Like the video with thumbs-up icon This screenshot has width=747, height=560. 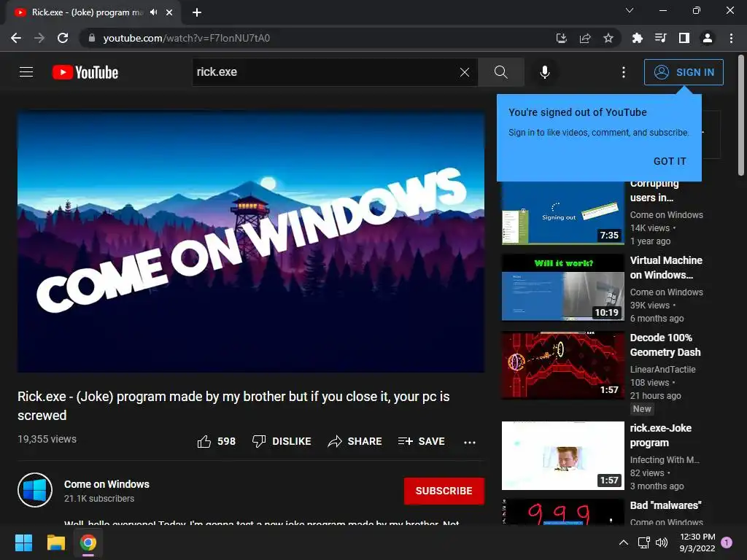coord(204,441)
